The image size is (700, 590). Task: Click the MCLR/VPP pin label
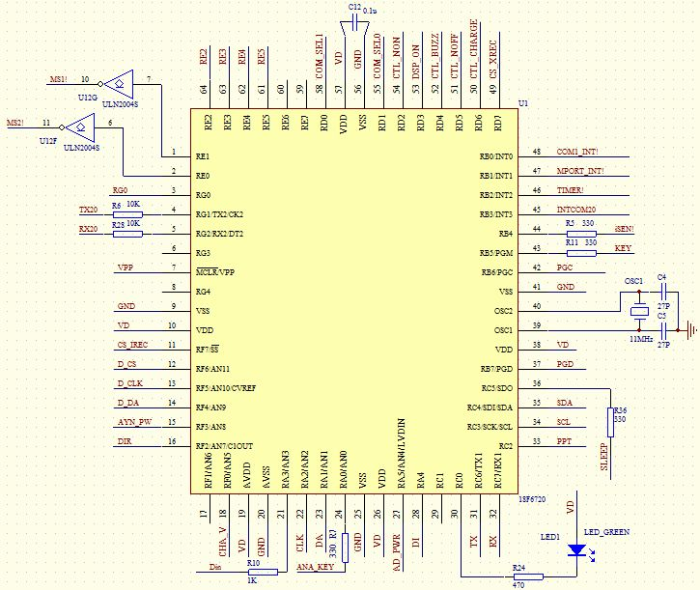pyautogui.click(x=215, y=272)
